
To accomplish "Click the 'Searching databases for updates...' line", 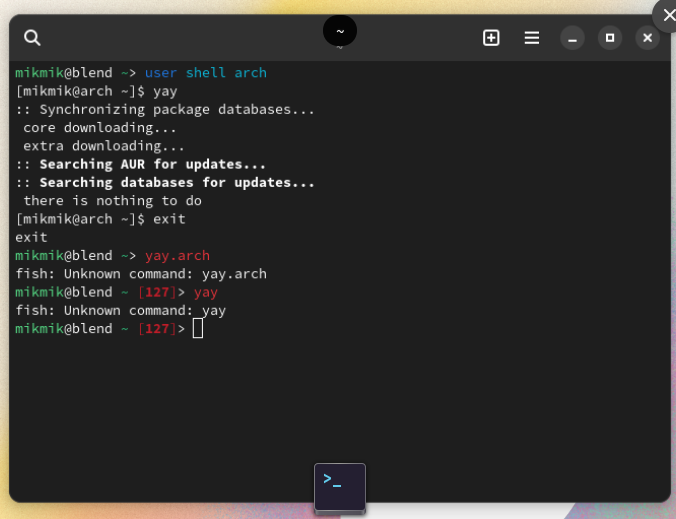I will 165,183.
